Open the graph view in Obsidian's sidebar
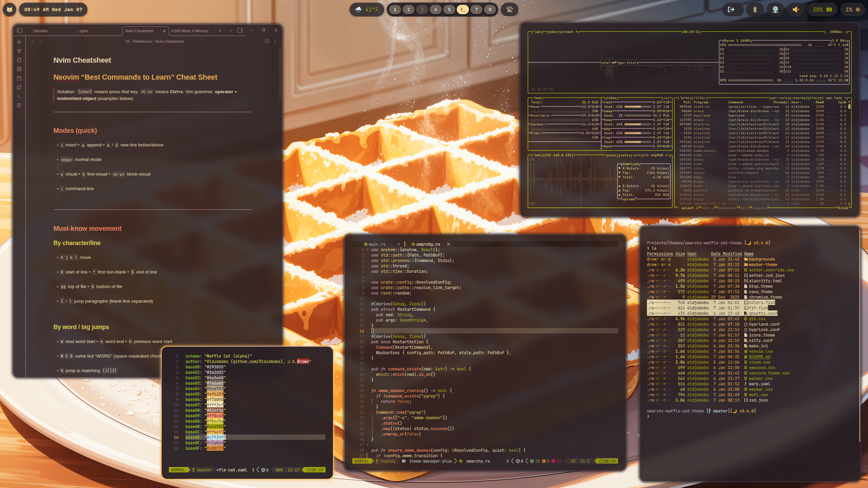 click(x=19, y=51)
